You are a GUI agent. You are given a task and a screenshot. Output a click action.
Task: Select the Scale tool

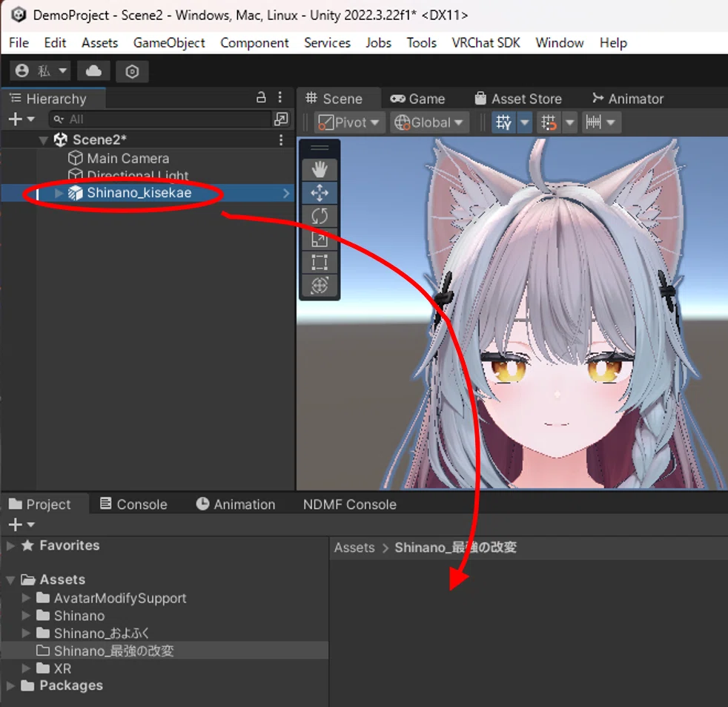(320, 239)
